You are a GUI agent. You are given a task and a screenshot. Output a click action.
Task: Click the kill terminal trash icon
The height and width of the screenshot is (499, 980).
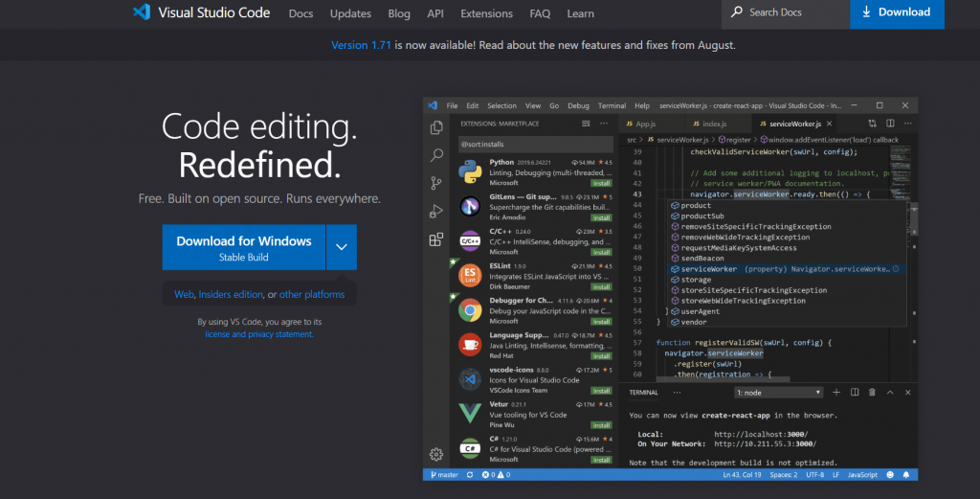[872, 392]
